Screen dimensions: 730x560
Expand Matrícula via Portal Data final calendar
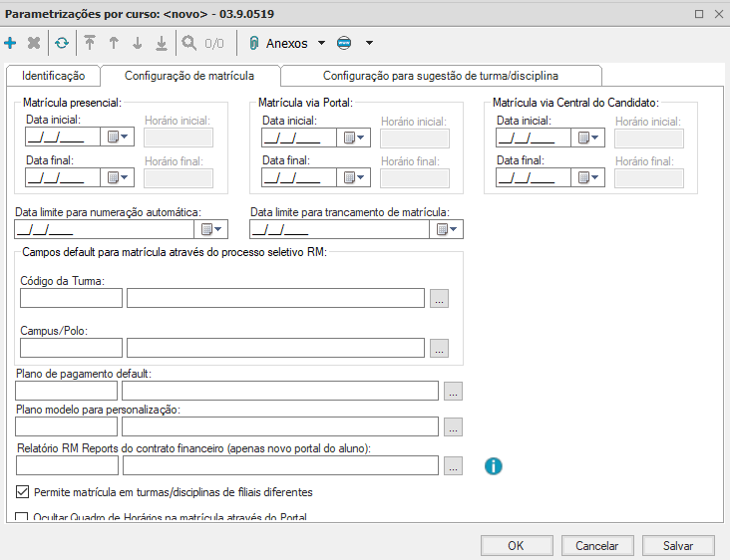coord(354,177)
